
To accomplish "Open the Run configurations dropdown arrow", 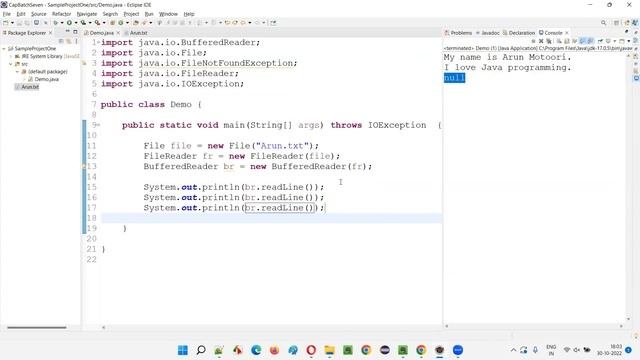I will coord(76,23).
